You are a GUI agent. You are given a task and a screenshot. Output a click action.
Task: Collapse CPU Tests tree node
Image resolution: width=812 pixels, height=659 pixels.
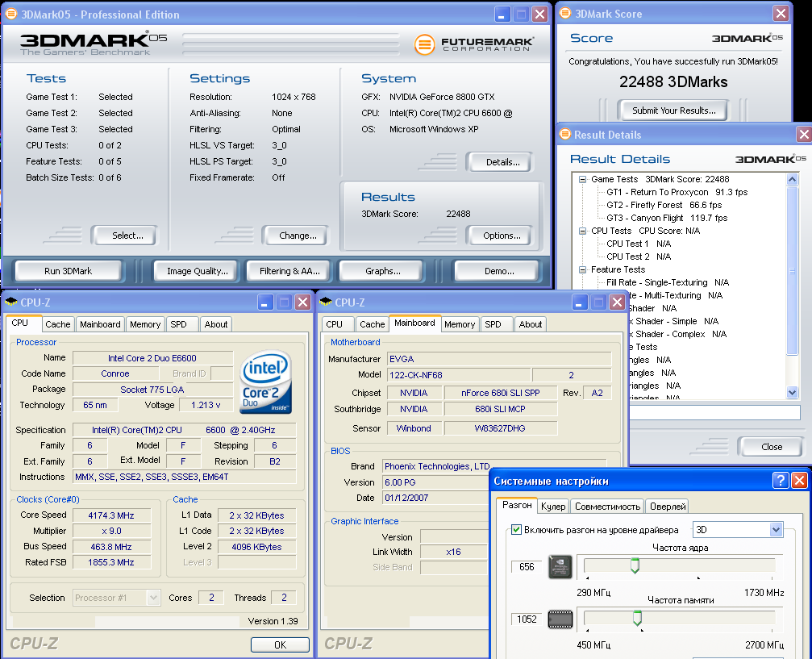coord(582,231)
